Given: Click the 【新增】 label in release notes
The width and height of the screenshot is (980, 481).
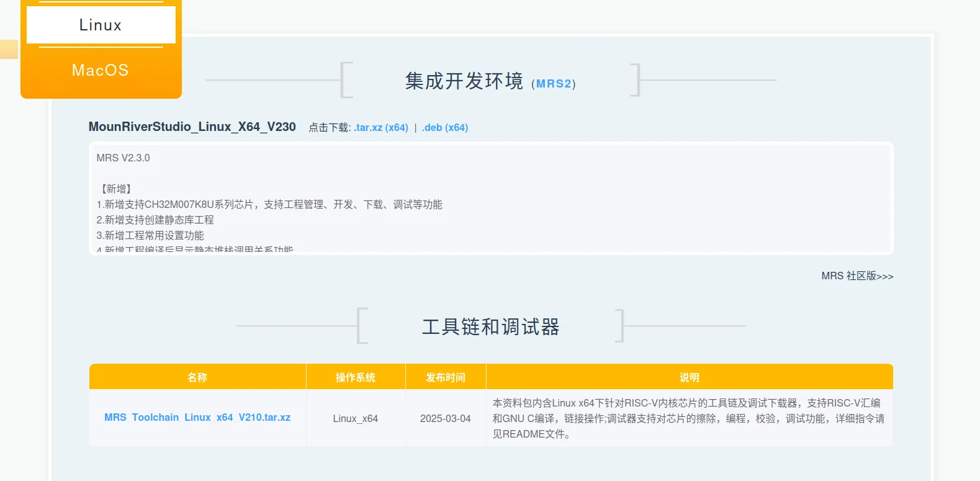Looking at the screenshot, I should 116,189.
